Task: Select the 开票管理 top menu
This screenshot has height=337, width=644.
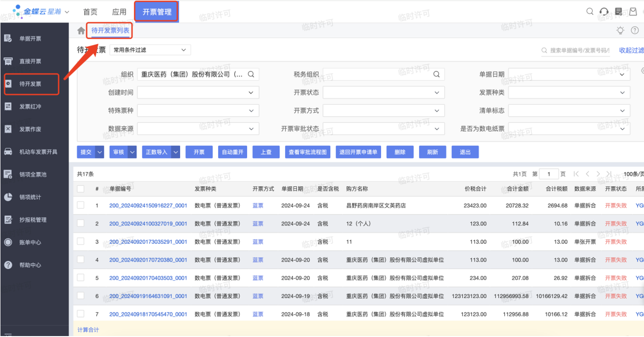Action: point(157,12)
